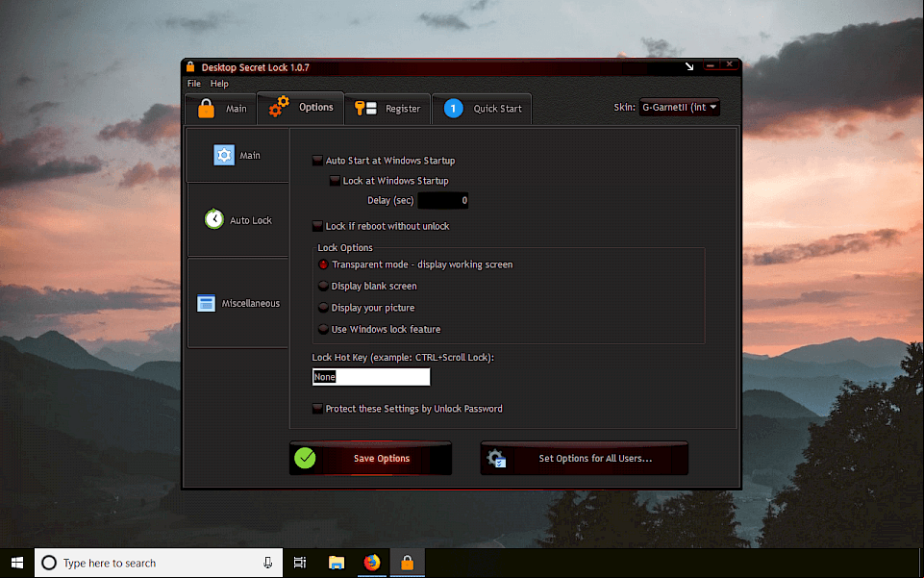924x578 pixels.
Task: Click the blue gear icon in Main sidebar
Action: [x=224, y=155]
